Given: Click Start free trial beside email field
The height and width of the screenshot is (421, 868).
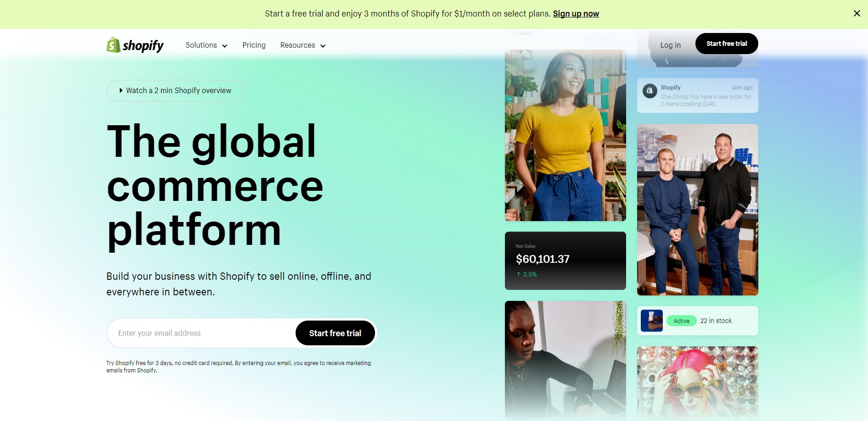Looking at the screenshot, I should pyautogui.click(x=335, y=333).
